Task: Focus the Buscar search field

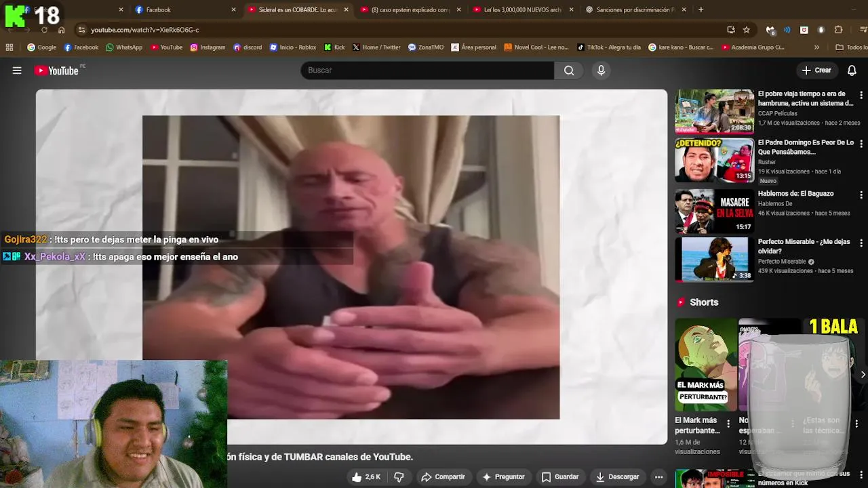Action: (x=427, y=70)
